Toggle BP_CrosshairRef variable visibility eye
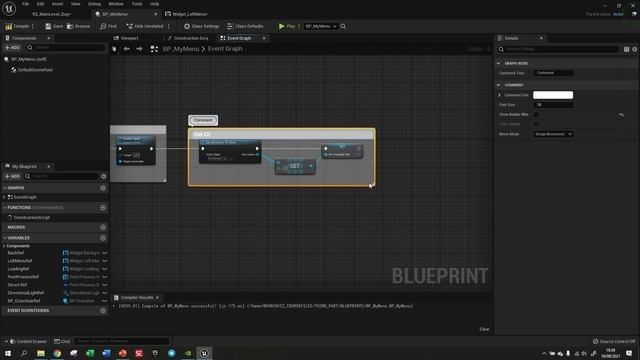This screenshot has height=360, width=640. pyautogui.click(x=105, y=301)
